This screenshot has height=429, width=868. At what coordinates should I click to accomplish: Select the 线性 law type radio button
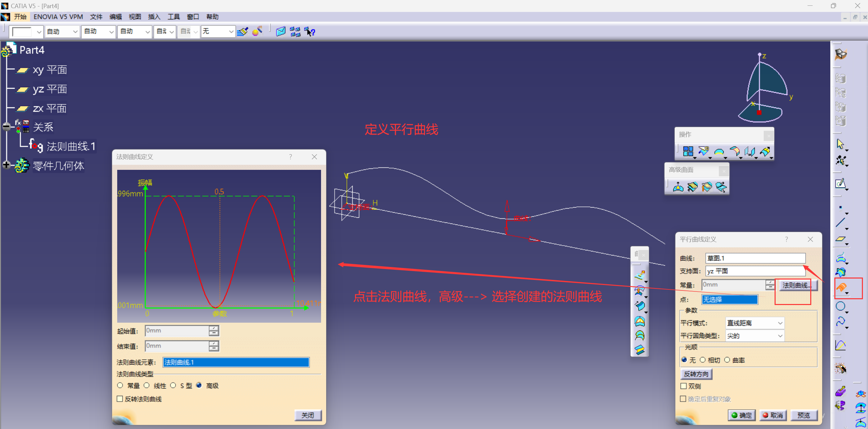147,385
